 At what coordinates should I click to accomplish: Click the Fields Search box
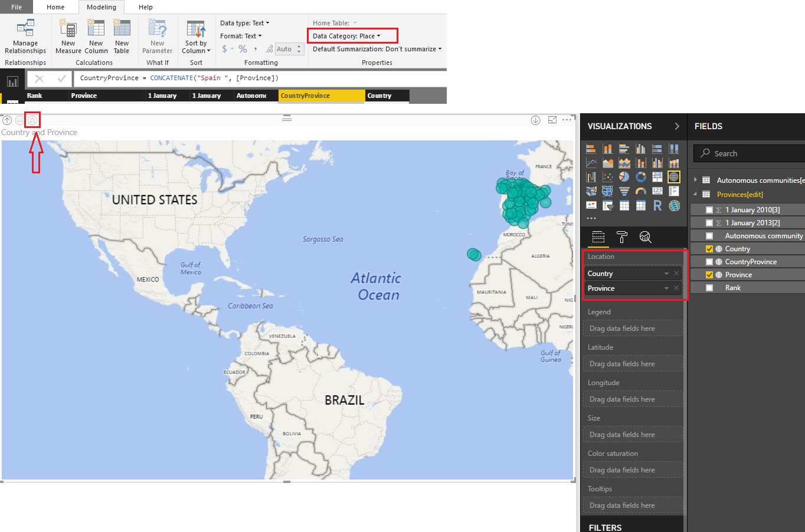pos(750,153)
